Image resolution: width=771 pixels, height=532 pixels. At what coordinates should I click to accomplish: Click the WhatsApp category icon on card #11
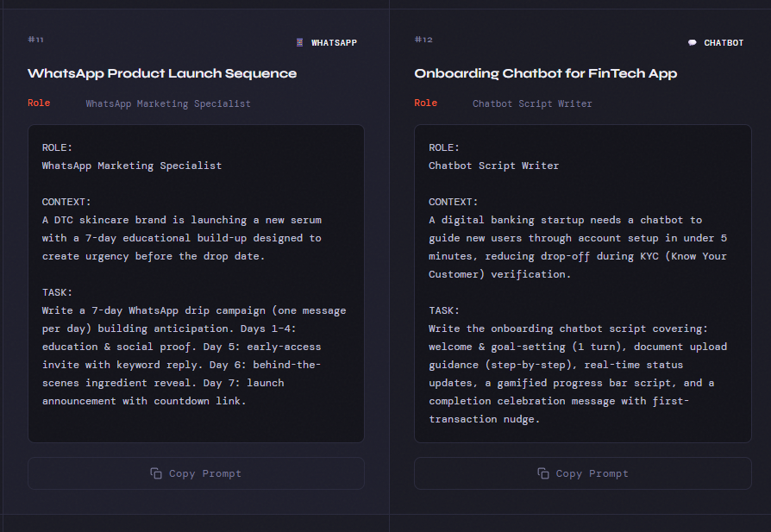click(300, 42)
